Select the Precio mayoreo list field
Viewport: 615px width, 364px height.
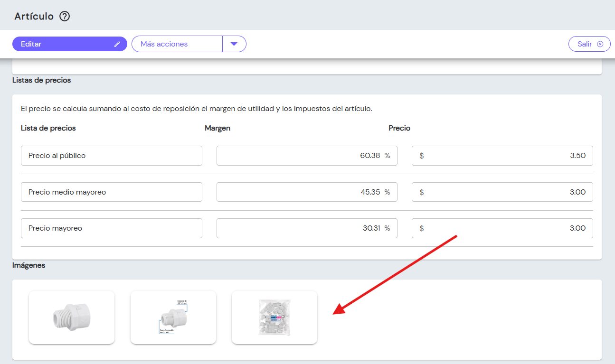coord(112,228)
